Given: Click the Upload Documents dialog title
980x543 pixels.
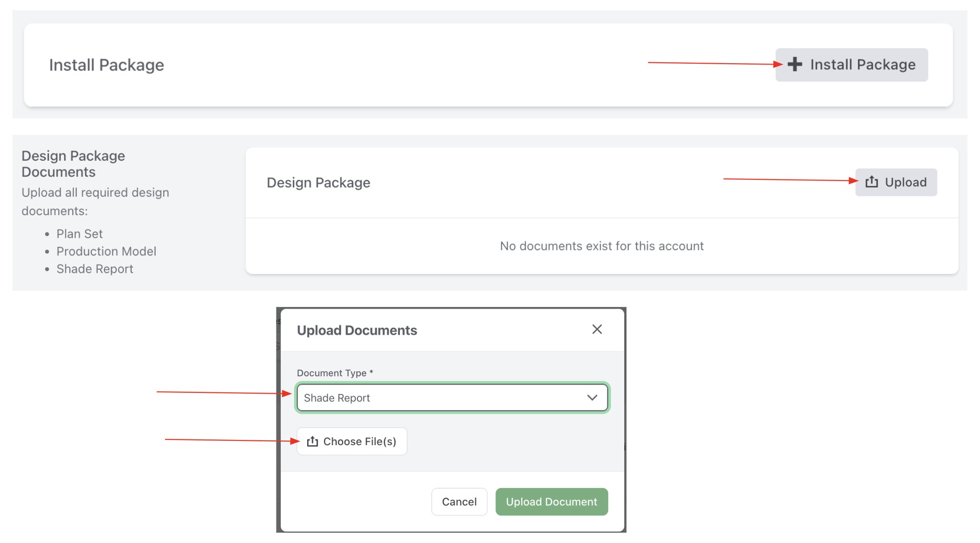Looking at the screenshot, I should click(x=357, y=330).
